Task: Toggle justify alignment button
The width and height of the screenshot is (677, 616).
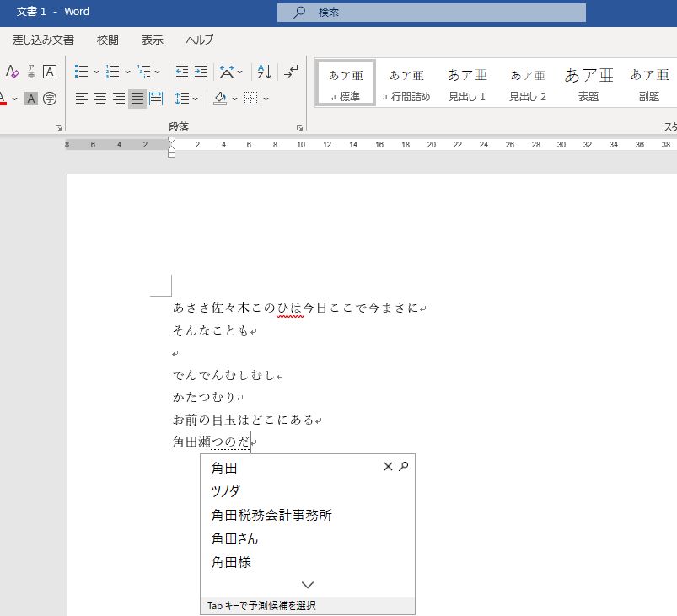Action: pyautogui.click(x=137, y=99)
